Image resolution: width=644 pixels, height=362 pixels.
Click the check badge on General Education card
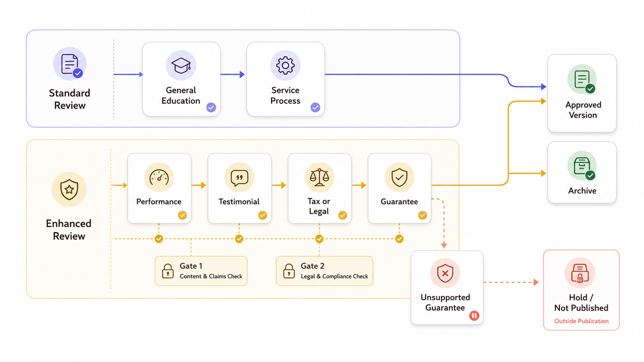(211, 107)
